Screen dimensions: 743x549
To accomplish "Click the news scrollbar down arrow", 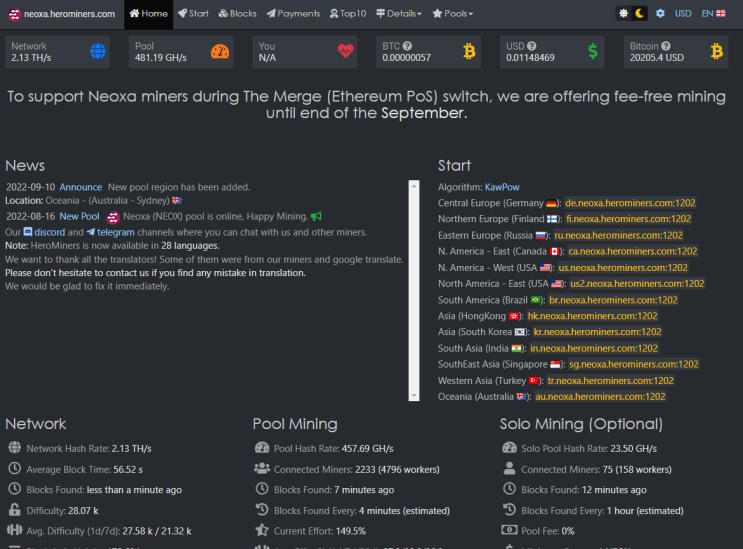I will [x=414, y=396].
